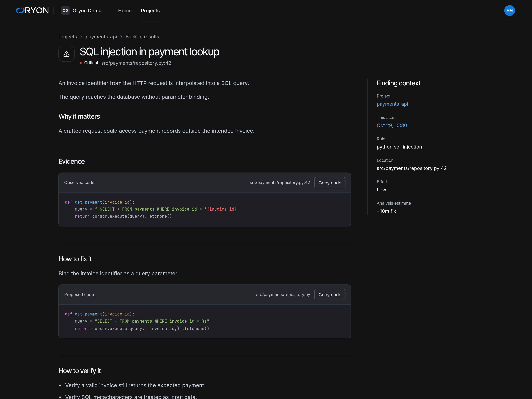Click the file path under the title
Image resolution: width=532 pixels, height=399 pixels.
coord(136,63)
